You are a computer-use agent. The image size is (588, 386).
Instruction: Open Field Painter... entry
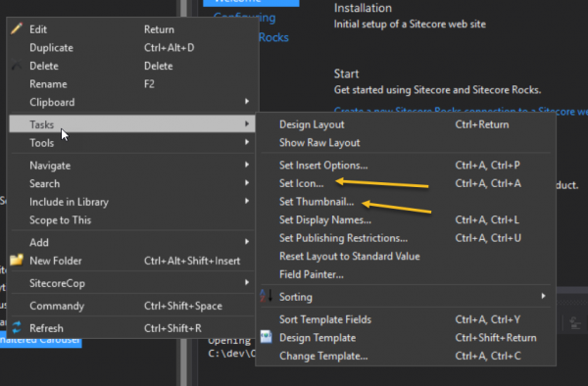coord(406,274)
